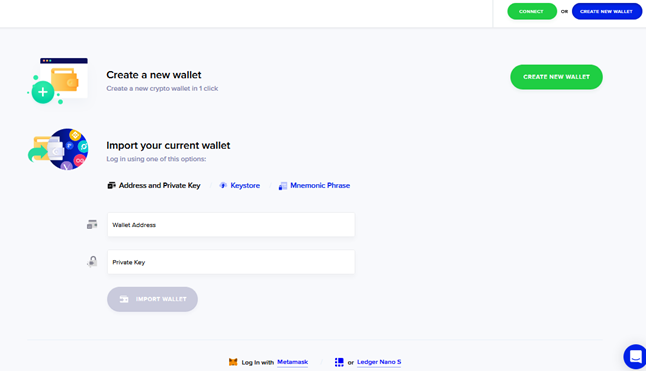
Task: Click the Mnemonic Phrase tab icon
Action: 283,186
